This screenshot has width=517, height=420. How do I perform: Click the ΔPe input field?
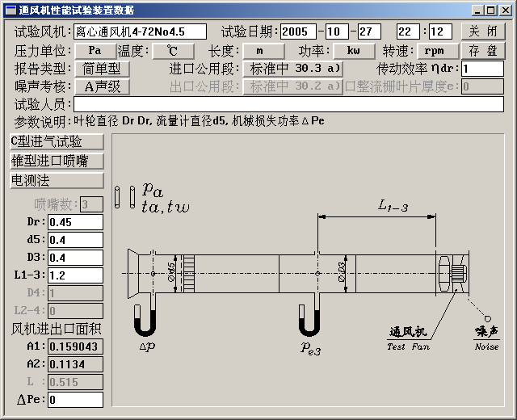pyautogui.click(x=74, y=400)
